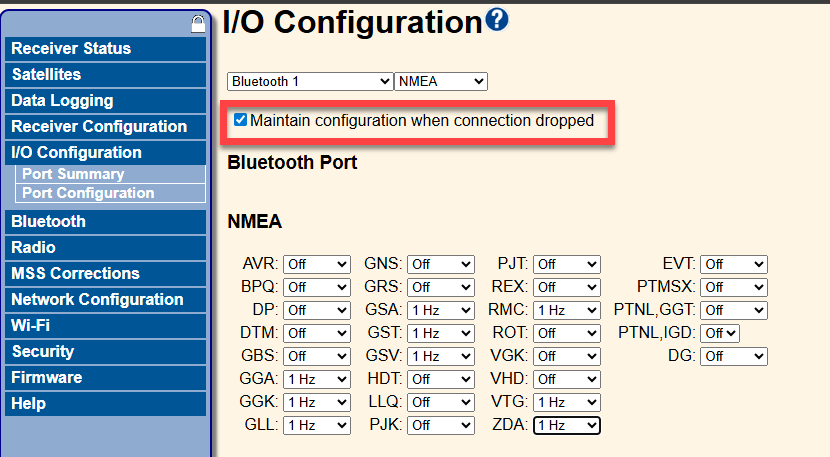Navigate to Network Configuration

click(97, 299)
